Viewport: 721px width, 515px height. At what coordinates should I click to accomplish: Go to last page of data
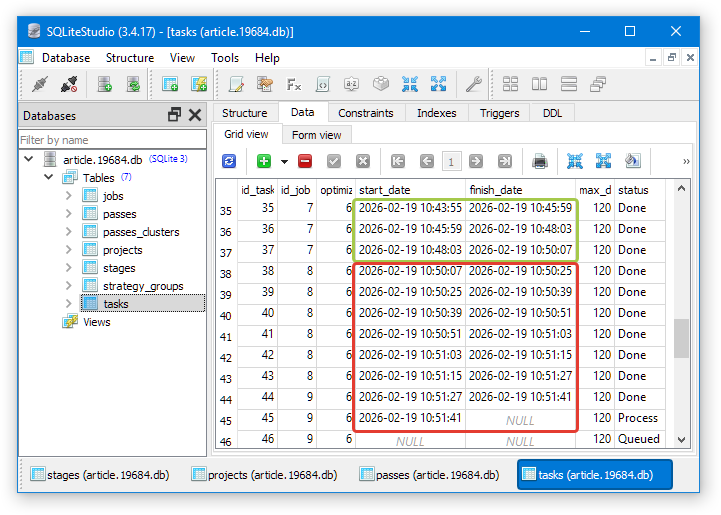[505, 161]
